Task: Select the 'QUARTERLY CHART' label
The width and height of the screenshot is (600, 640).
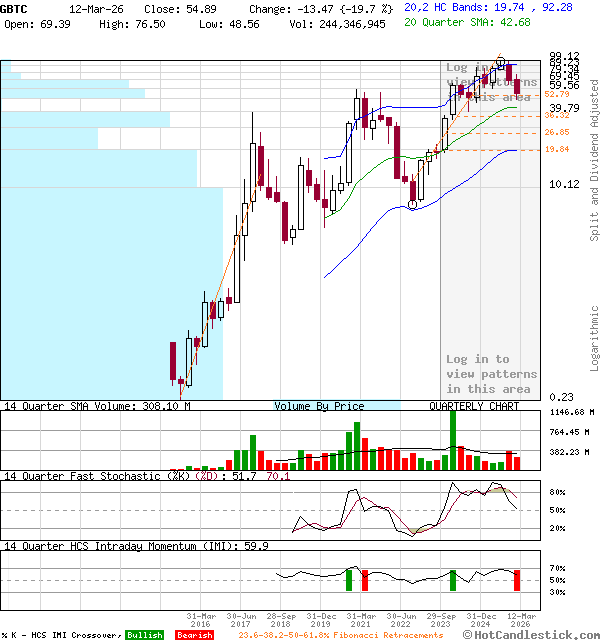Action: (x=473, y=407)
